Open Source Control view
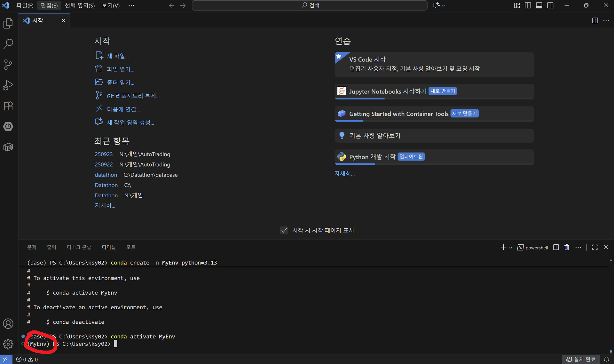This screenshot has width=614, height=364. point(8,65)
